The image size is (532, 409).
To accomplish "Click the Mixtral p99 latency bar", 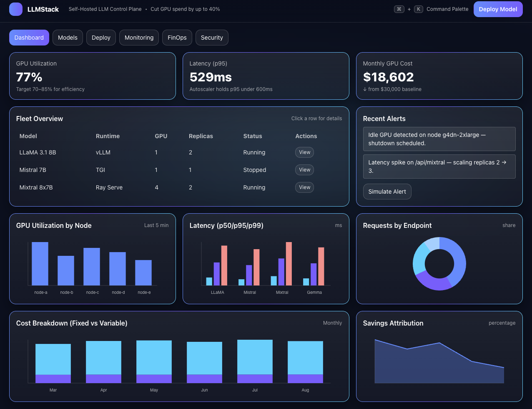I will [289, 264].
